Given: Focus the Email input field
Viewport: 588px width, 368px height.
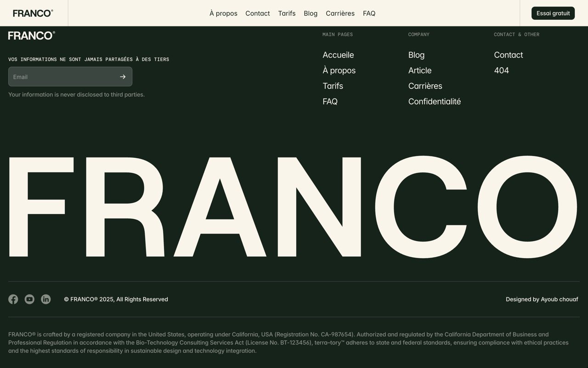Looking at the screenshot, I should coord(70,77).
